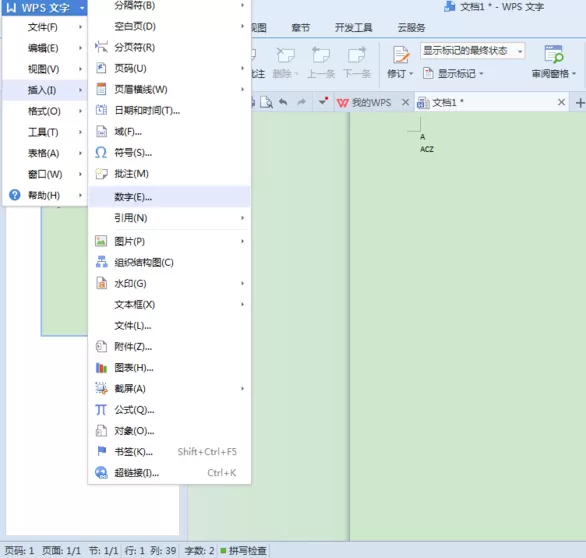Add a new document tab with plus
The image size is (586, 558).
[x=580, y=102]
